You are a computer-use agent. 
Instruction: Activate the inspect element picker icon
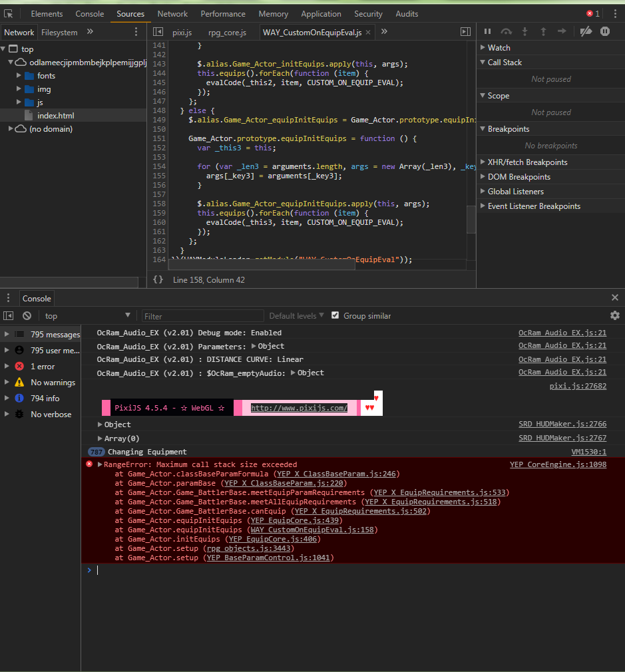point(9,14)
